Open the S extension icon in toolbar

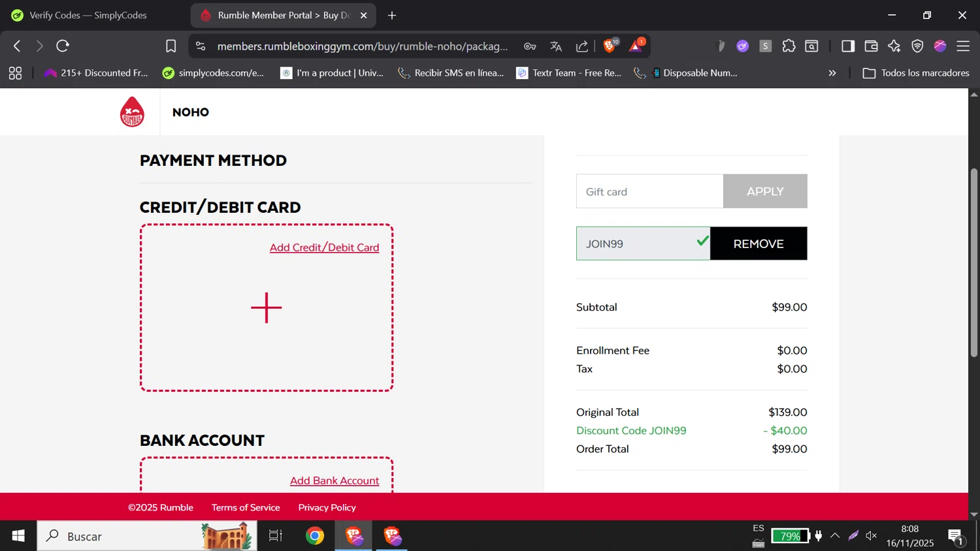tap(766, 46)
